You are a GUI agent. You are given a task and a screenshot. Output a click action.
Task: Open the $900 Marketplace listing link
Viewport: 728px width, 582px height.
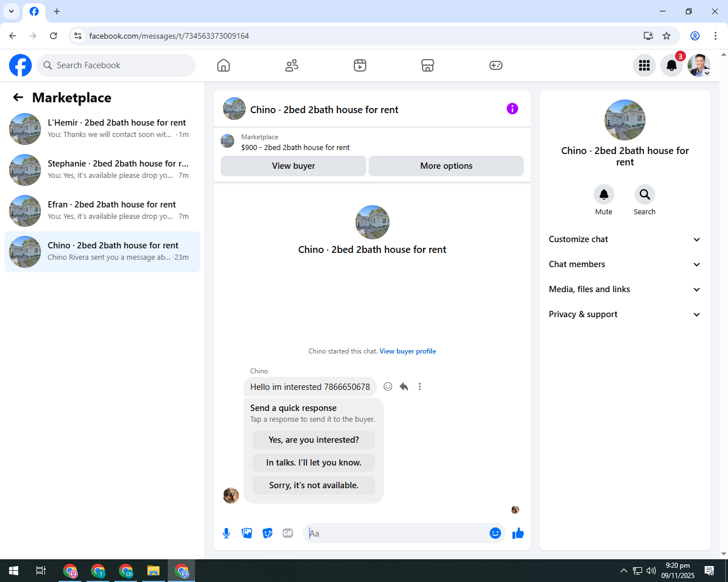[x=295, y=148]
